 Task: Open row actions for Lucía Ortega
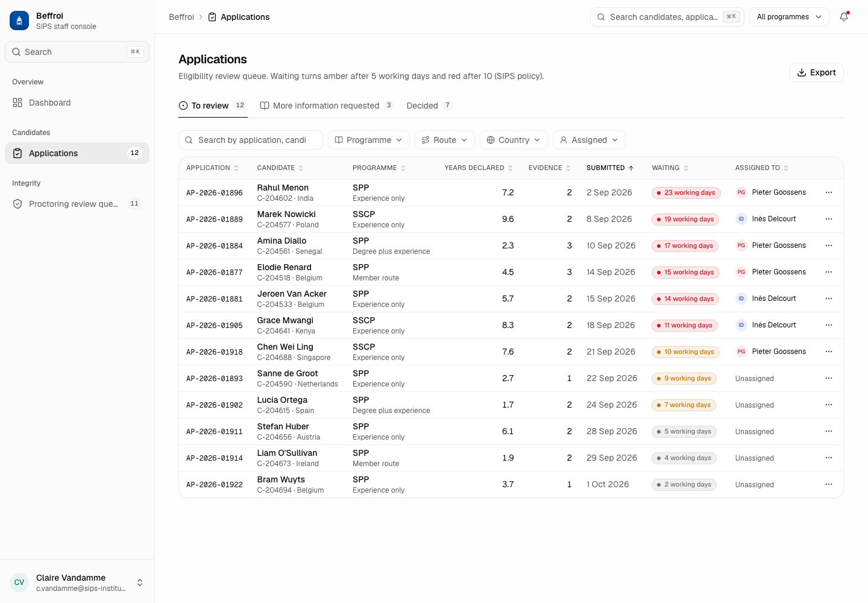click(829, 405)
